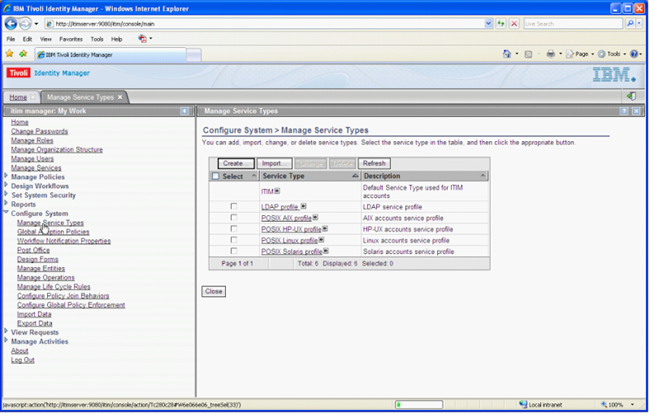Click the Refresh page icon beside address bar
The width and height of the screenshot is (650, 414).
[x=501, y=24]
